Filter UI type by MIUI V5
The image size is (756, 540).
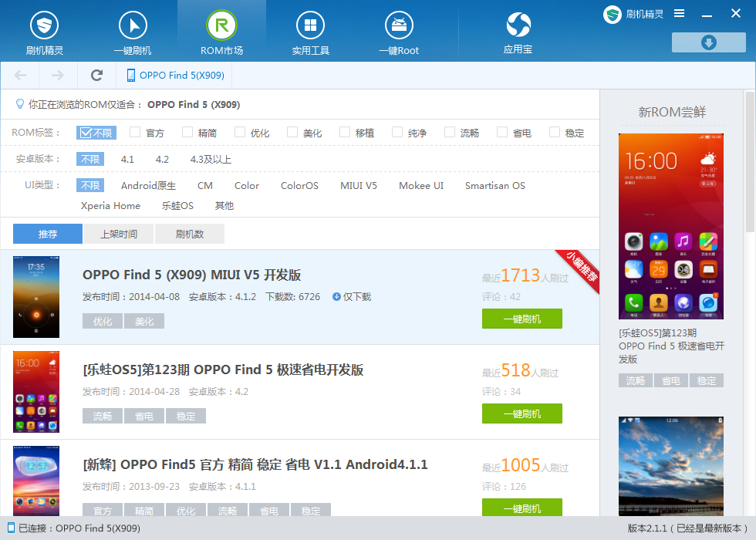click(x=359, y=186)
